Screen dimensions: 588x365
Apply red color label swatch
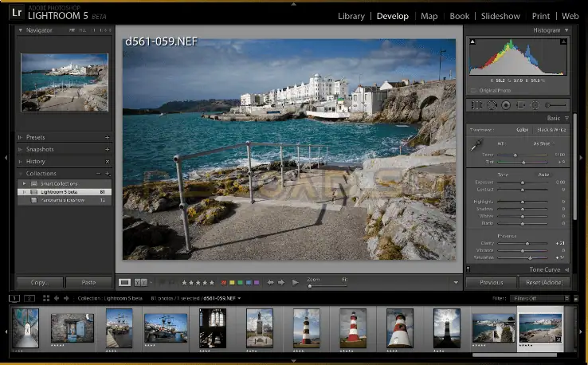[224, 282]
